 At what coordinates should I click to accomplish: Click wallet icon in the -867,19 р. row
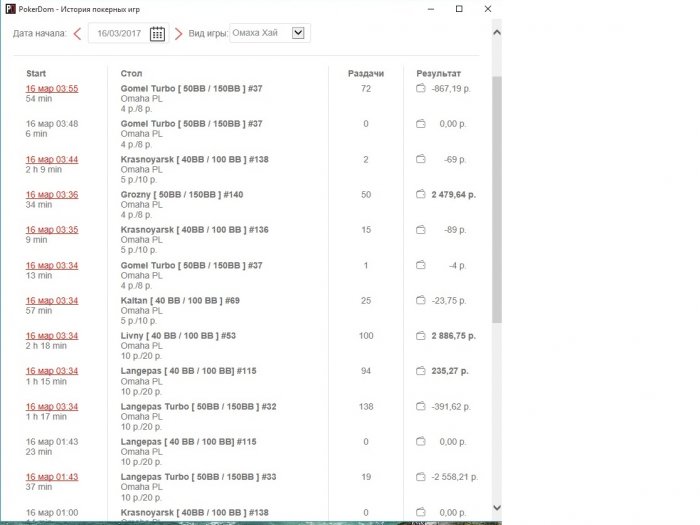421,88
